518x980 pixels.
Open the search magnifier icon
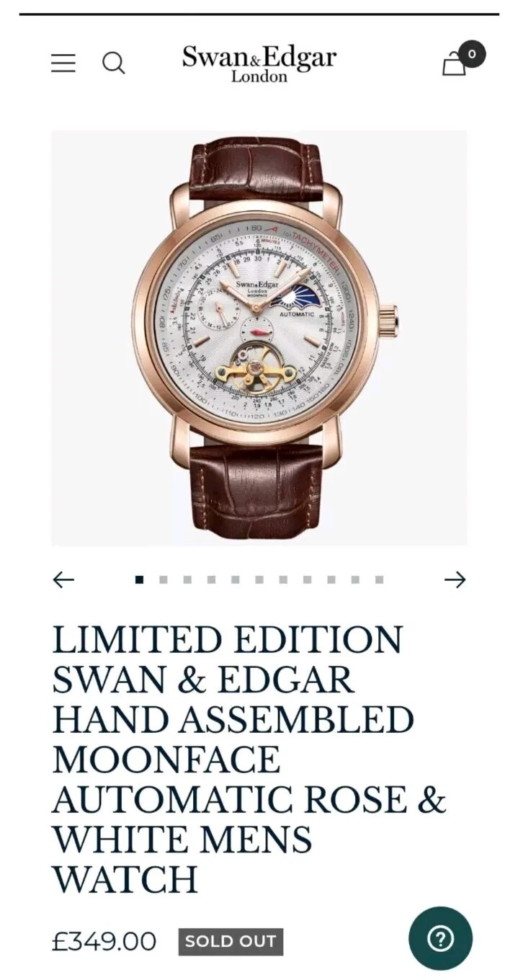(113, 63)
